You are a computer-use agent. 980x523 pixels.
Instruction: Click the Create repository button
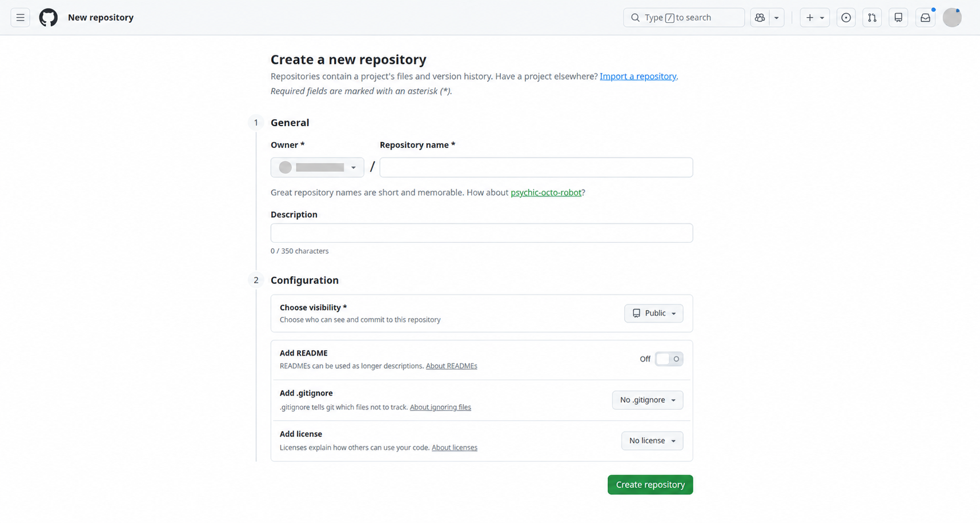[650, 485]
